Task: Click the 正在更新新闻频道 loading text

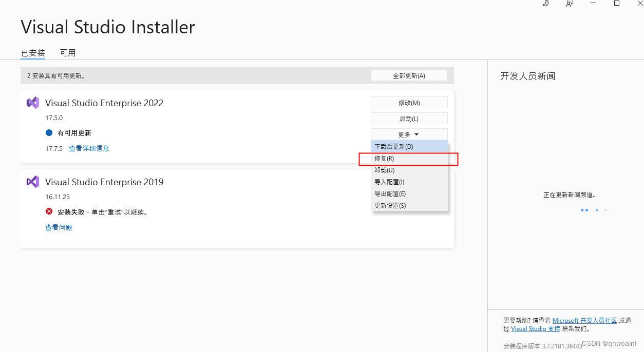Action: coord(570,195)
